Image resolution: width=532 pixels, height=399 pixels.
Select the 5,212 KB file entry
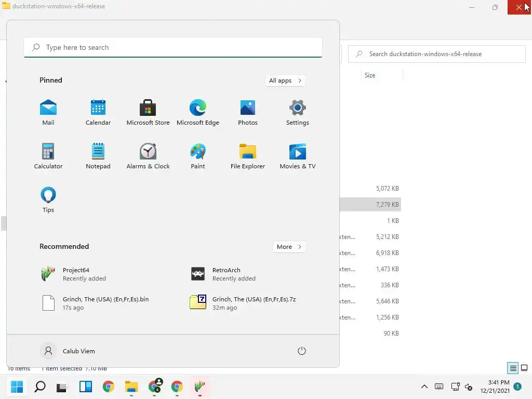[387, 237]
